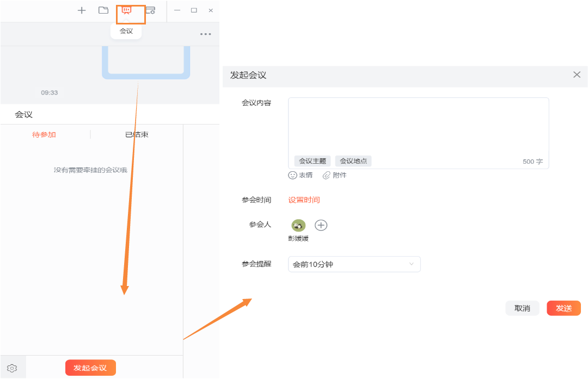Image resolution: width=588 pixels, height=379 pixels.
Task: Click the 500 字 character counter
Action: (x=532, y=161)
